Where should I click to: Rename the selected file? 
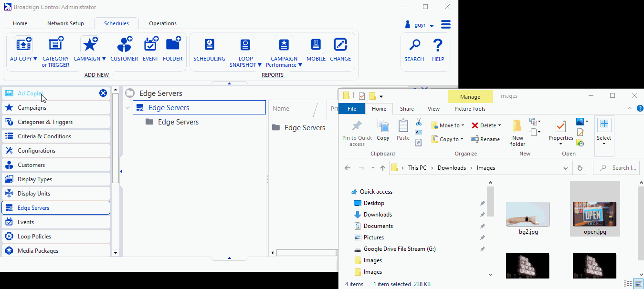click(486, 139)
